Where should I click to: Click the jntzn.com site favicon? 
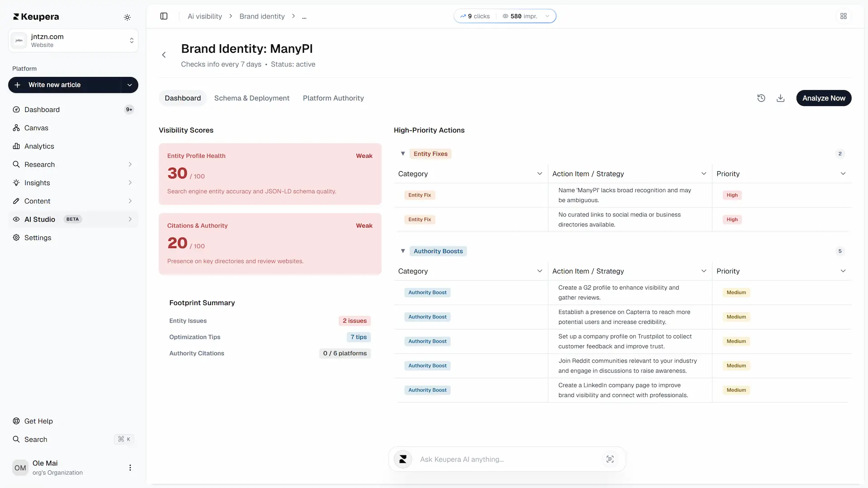pos(19,40)
